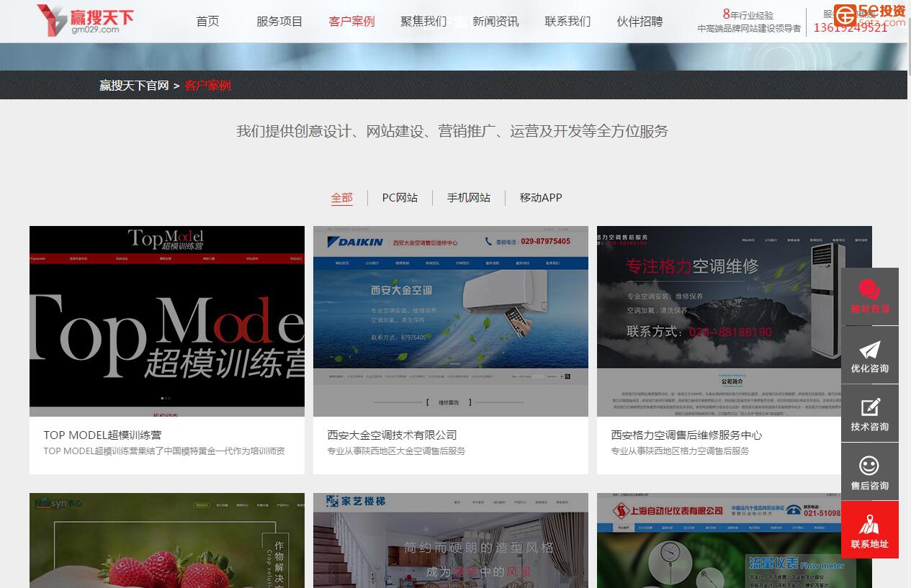This screenshot has height=588, width=911.
Task: Open the Top Model 超模训练营 thumbnail
Action: (167, 321)
